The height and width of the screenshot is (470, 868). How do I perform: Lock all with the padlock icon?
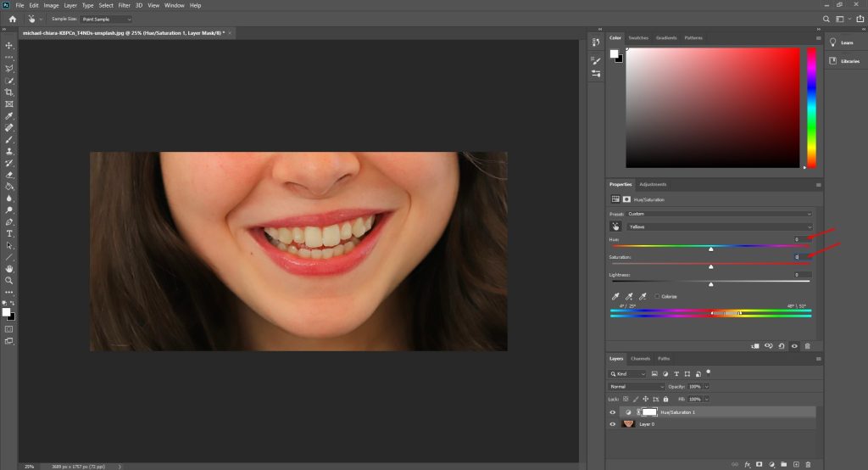(x=665, y=399)
